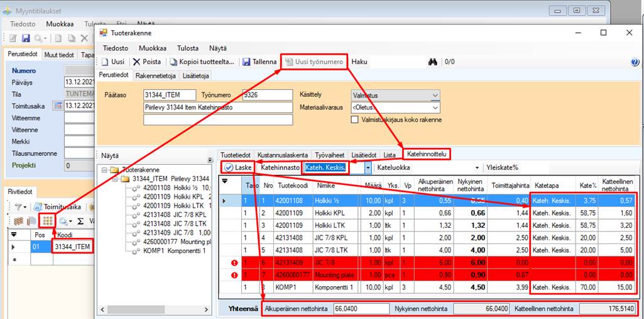Switch to the Kustannuslaskenta tab
644x319 pixels.
283,155
